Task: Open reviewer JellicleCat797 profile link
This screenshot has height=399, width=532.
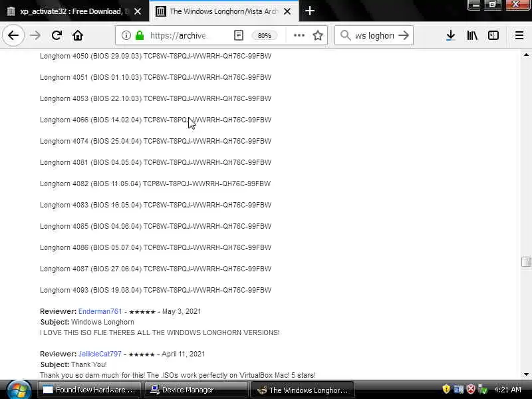Action: point(100,354)
